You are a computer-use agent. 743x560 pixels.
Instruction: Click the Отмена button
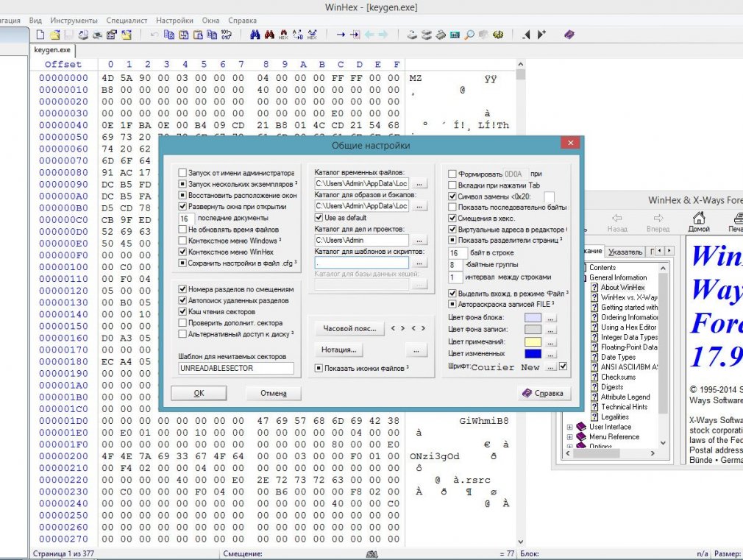coord(274,393)
